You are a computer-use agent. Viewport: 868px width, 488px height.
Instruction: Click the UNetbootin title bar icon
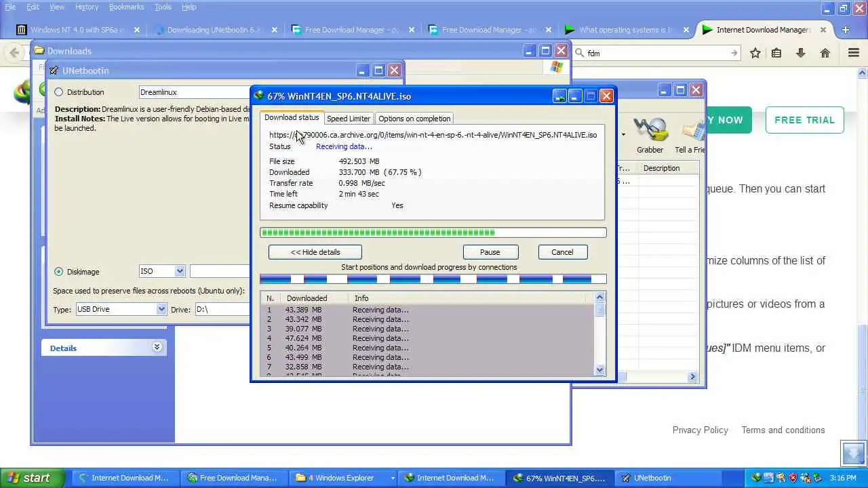(54, 70)
